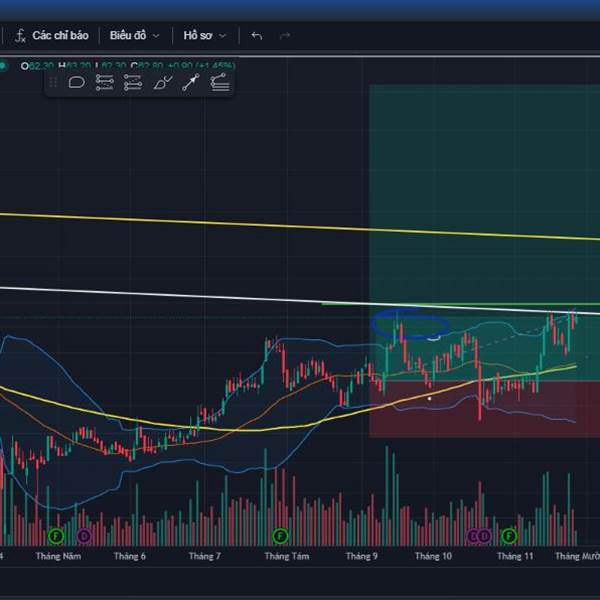Click the green status dot beside OHLC values
600x600 pixels.
3,66
